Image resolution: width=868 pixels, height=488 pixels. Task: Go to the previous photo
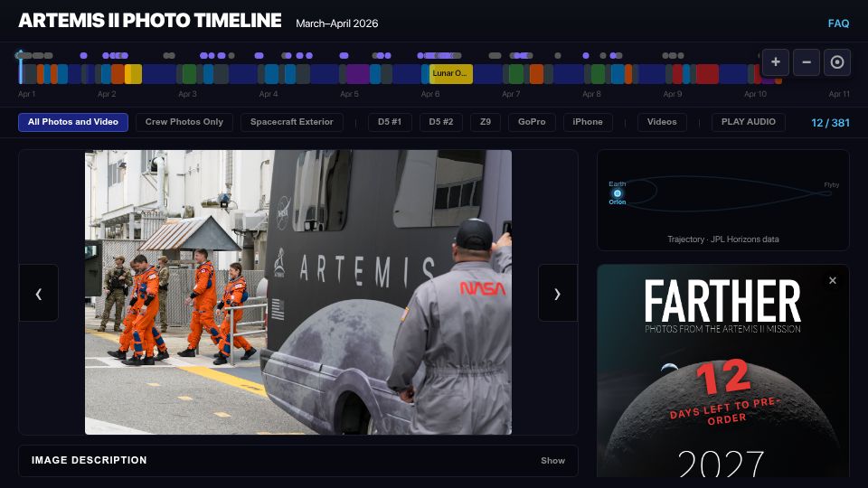pos(39,293)
